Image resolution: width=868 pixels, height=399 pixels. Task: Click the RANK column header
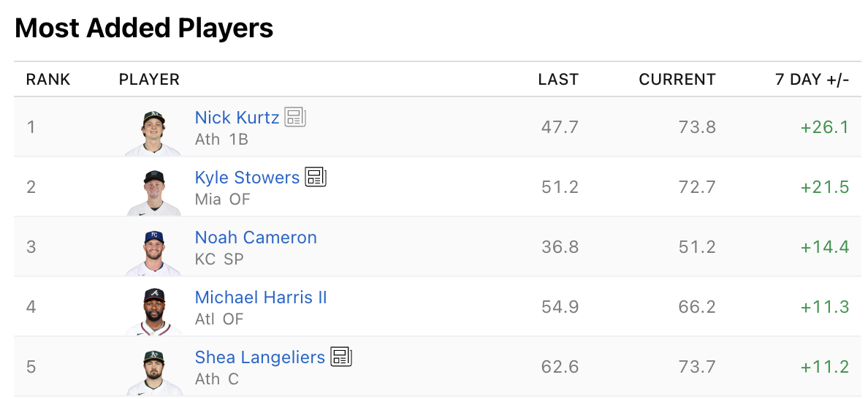[48, 80]
